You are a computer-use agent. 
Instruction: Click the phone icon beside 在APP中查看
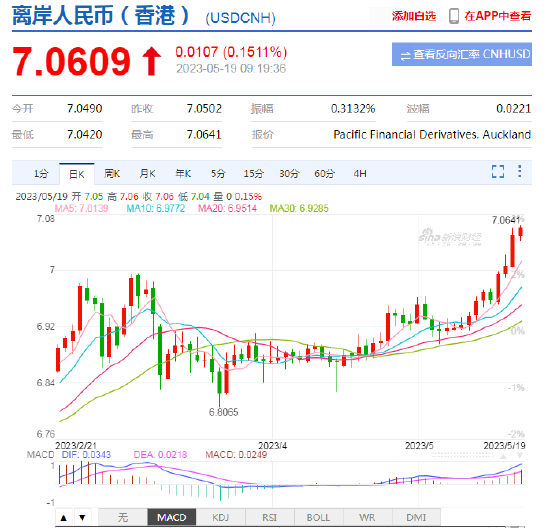454,16
